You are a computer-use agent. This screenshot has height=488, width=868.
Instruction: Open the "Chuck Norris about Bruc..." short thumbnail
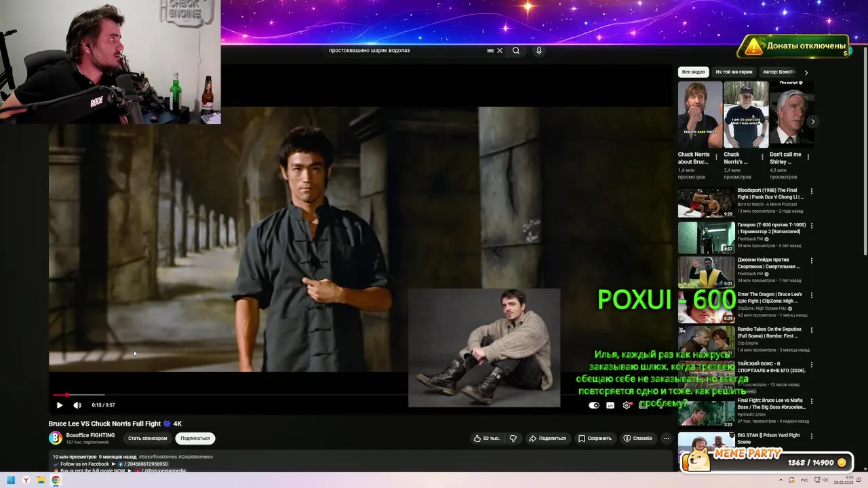[700, 115]
